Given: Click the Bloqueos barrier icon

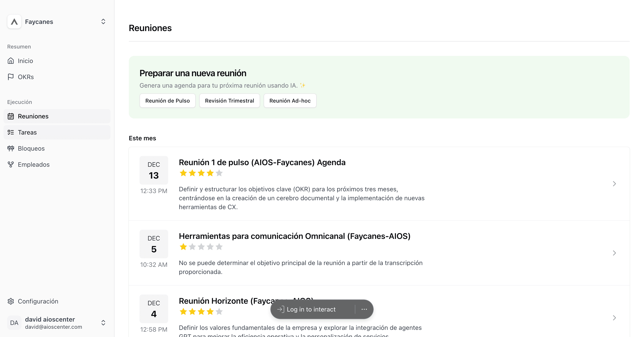Looking at the screenshot, I should coord(11,148).
